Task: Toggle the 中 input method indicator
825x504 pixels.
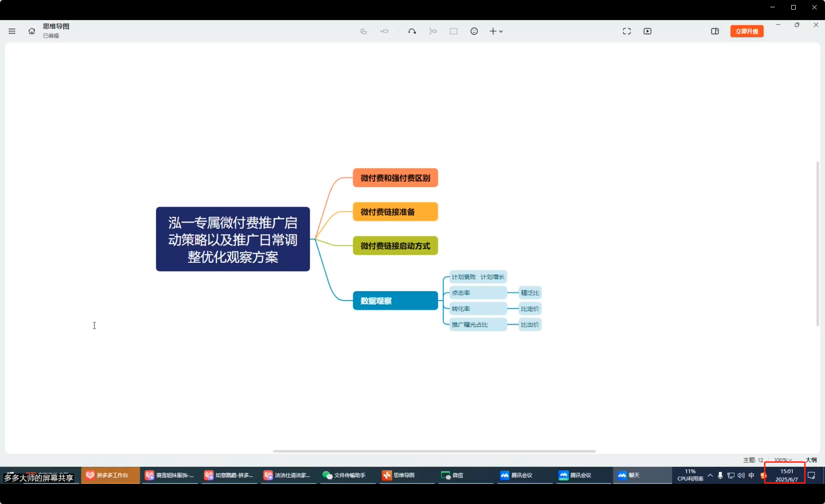Action: pyautogui.click(x=751, y=475)
